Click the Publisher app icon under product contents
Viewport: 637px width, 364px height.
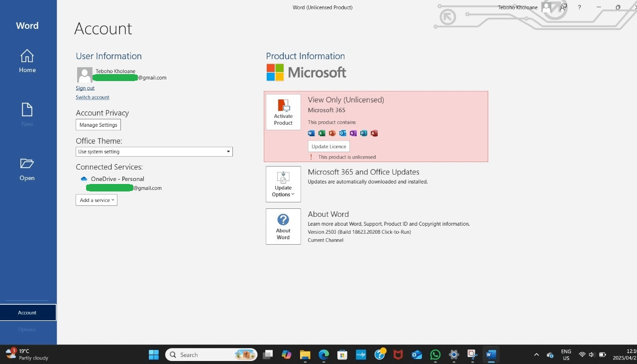click(x=363, y=133)
